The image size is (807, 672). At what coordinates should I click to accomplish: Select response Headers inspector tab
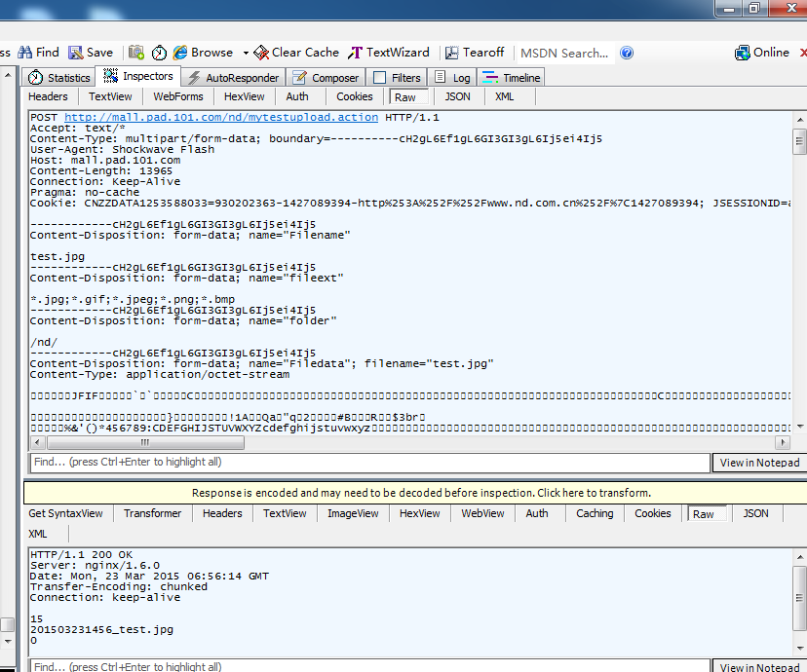click(222, 513)
